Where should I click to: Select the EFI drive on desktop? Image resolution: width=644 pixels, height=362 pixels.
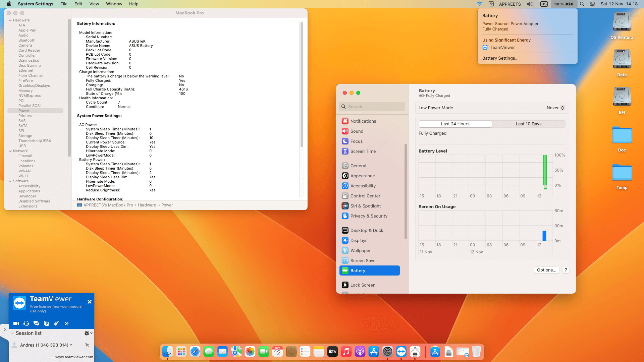click(622, 101)
